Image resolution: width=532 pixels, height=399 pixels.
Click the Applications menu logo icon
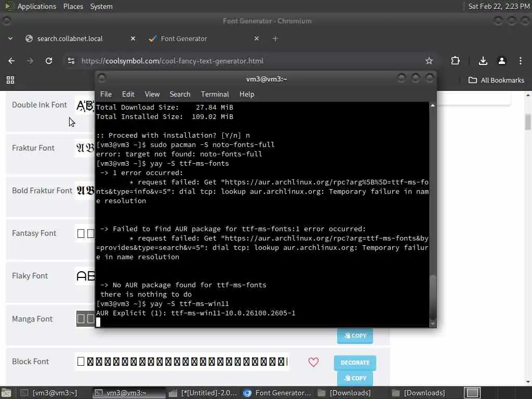pos(9,6)
